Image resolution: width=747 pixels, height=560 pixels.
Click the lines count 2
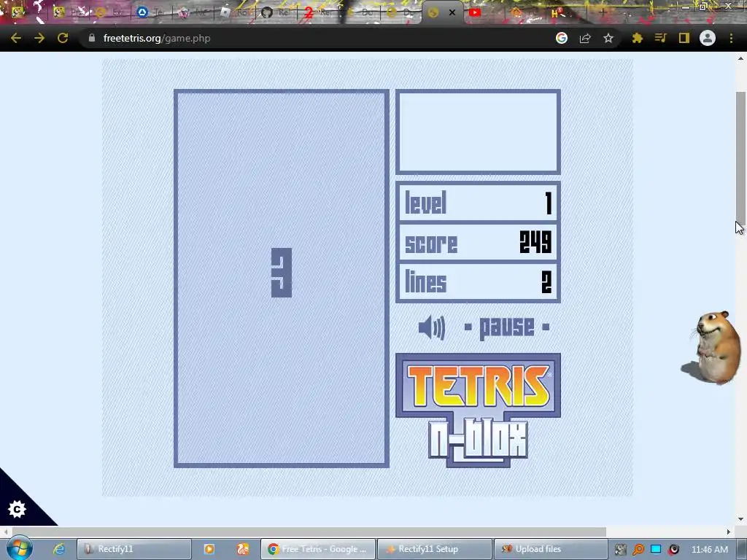(546, 281)
